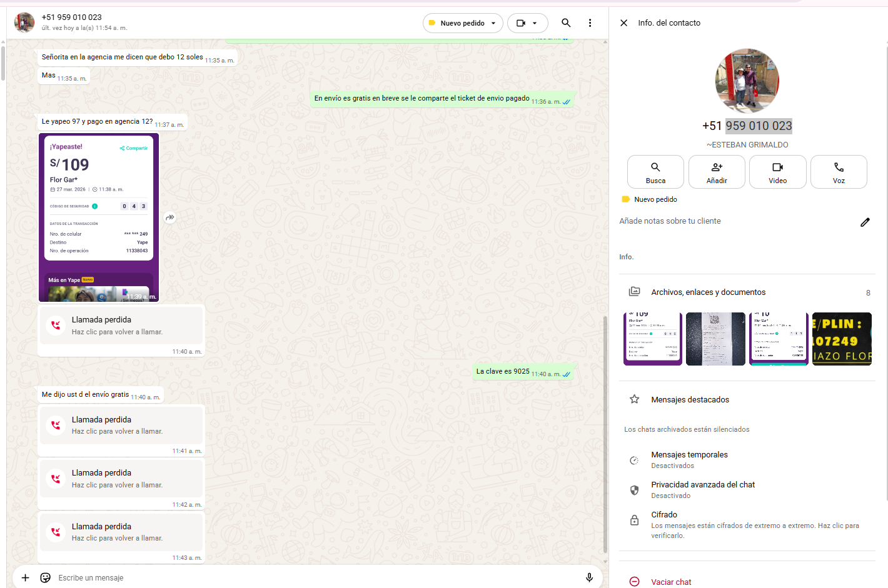Click the Añadir contact button

(x=717, y=172)
